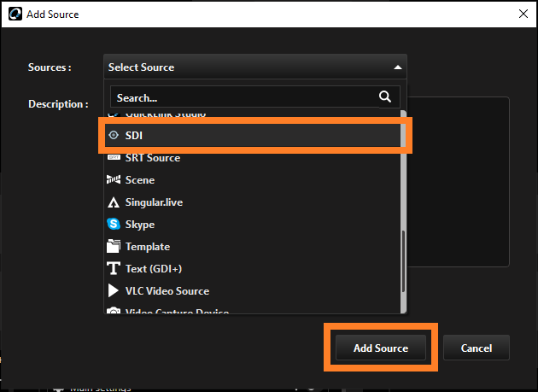Click the Text (GDI+) icon
This screenshot has height=392, width=538.
(x=114, y=269)
